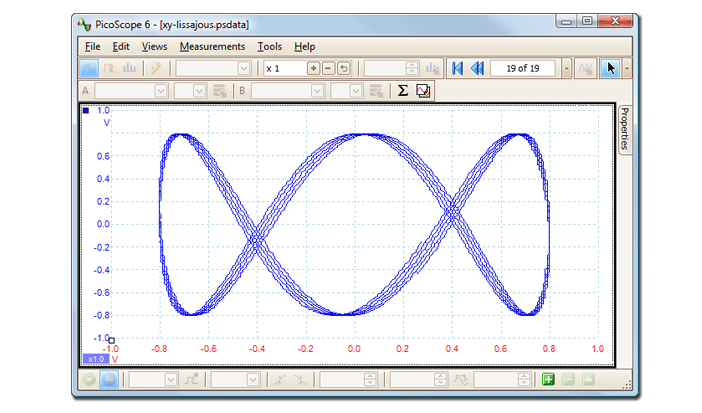Image resolution: width=702 pixels, height=413 pixels.
Task: Click the 0.6 vertical axis label
Action: [x=103, y=156]
